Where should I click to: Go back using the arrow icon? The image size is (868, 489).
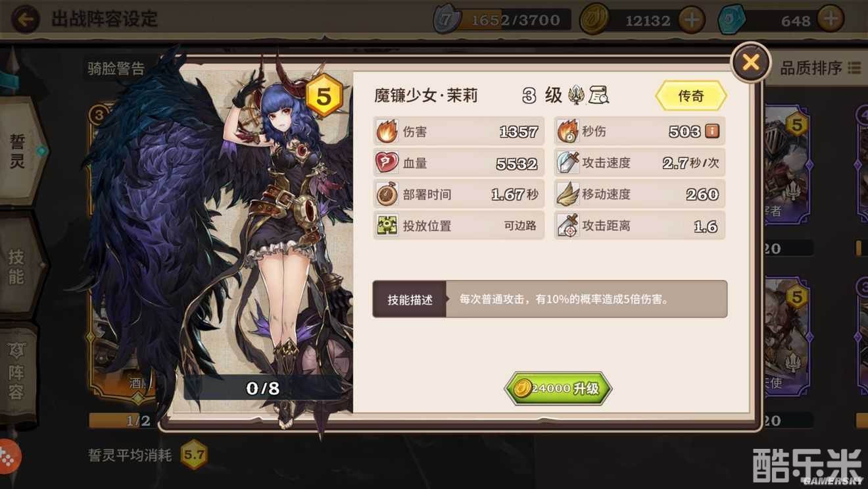click(x=25, y=19)
